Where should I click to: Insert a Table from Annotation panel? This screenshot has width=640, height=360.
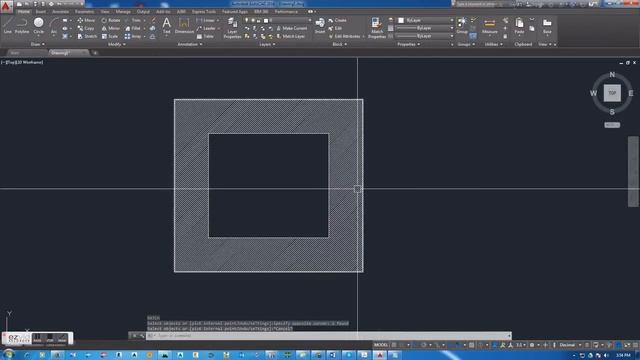205,36
